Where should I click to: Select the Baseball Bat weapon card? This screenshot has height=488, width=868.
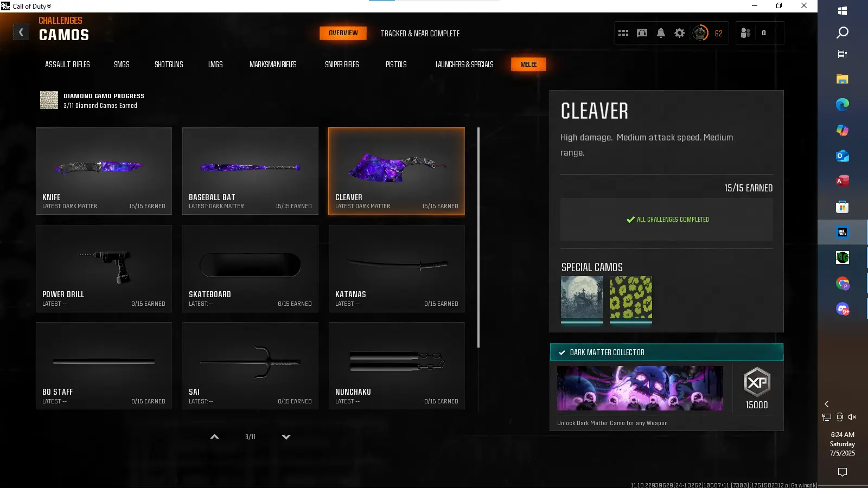pos(250,171)
